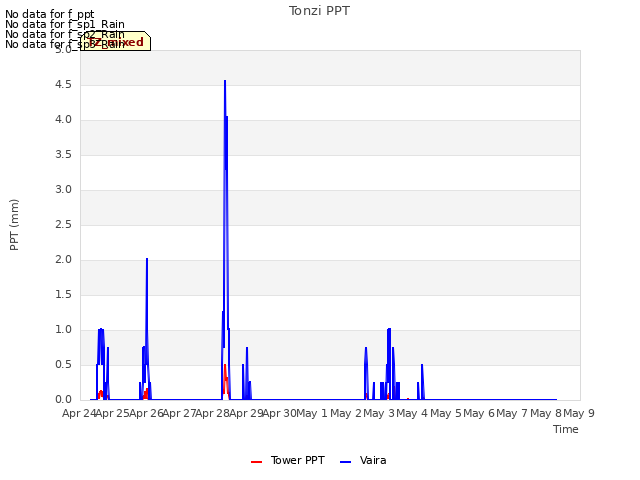
Task: Click the May 2 x-axis date label
Action: (346, 413)
